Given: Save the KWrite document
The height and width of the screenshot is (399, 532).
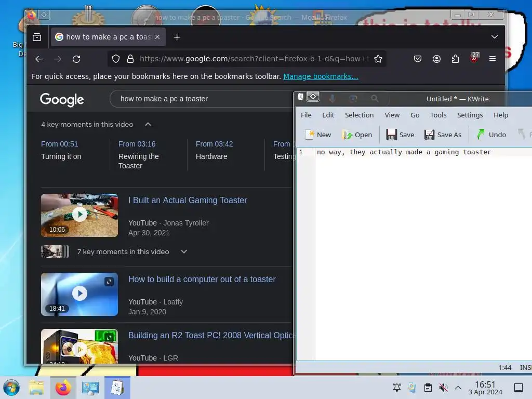Looking at the screenshot, I should coord(400,135).
